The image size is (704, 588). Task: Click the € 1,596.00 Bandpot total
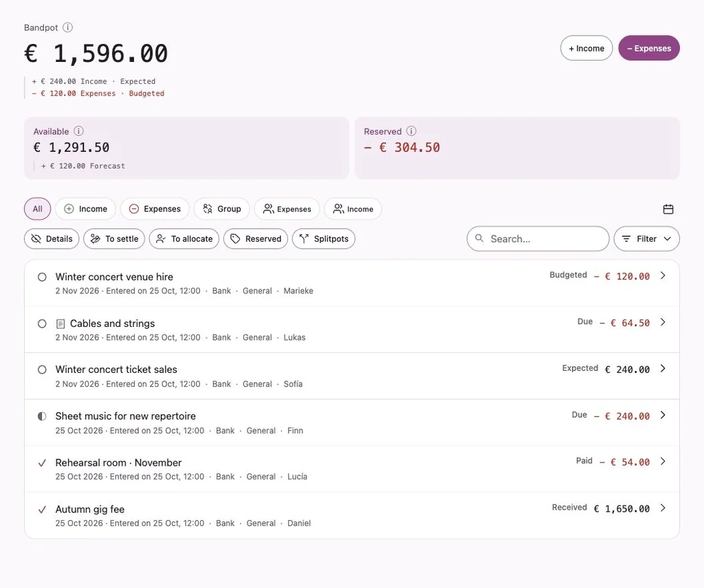pyautogui.click(x=96, y=54)
